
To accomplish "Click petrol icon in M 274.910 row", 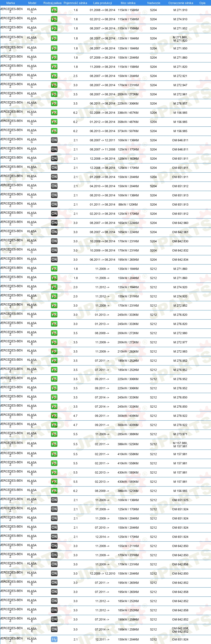I will [x=54, y=19].
